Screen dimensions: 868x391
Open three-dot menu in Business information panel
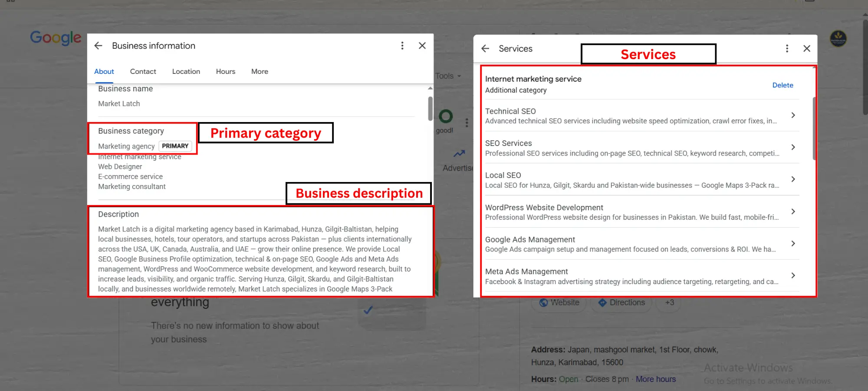pos(402,46)
